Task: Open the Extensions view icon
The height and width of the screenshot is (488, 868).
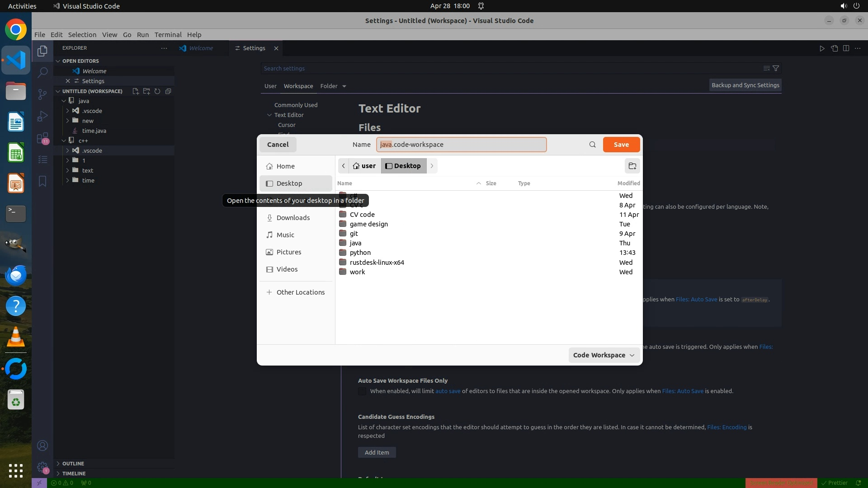Action: [x=42, y=138]
